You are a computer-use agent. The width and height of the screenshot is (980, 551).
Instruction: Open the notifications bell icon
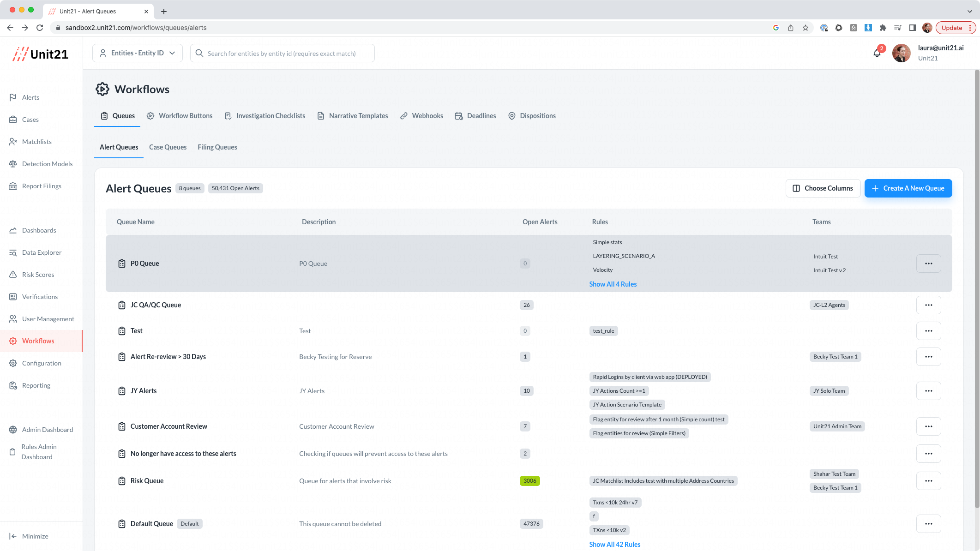[x=877, y=54]
